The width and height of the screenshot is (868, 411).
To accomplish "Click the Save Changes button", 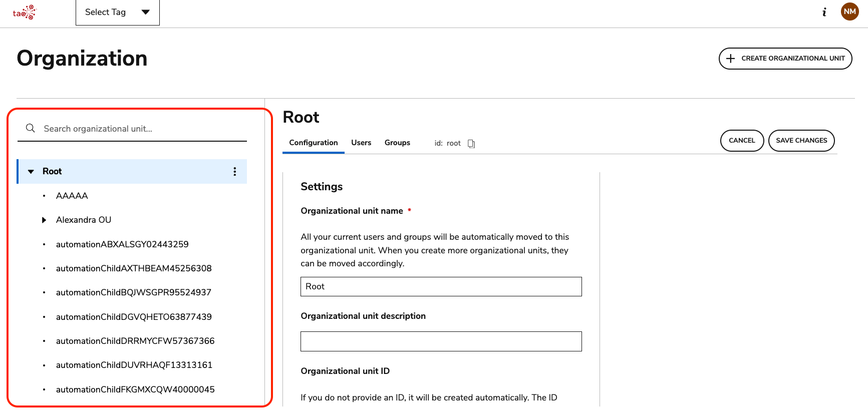I will pyautogui.click(x=801, y=141).
